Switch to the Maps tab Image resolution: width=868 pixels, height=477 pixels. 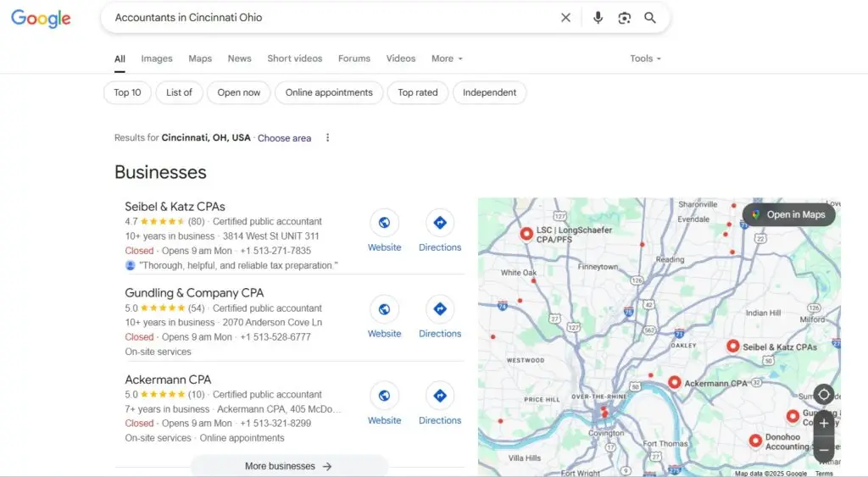point(200,58)
